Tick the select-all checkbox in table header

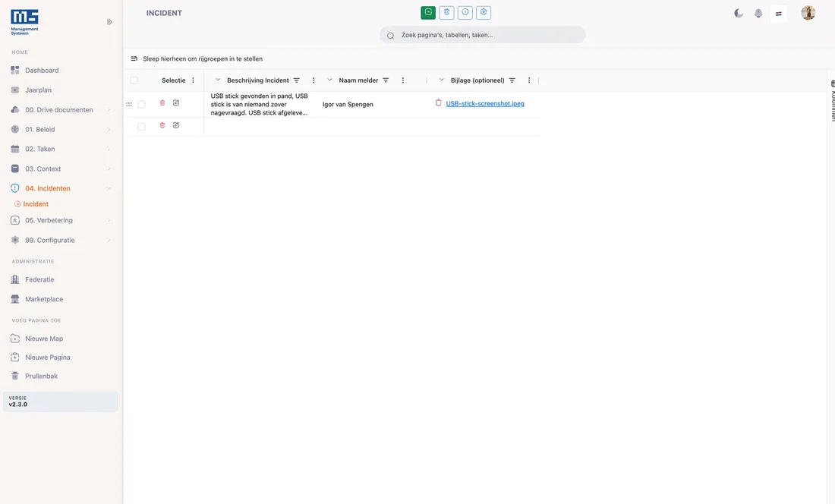click(x=134, y=80)
